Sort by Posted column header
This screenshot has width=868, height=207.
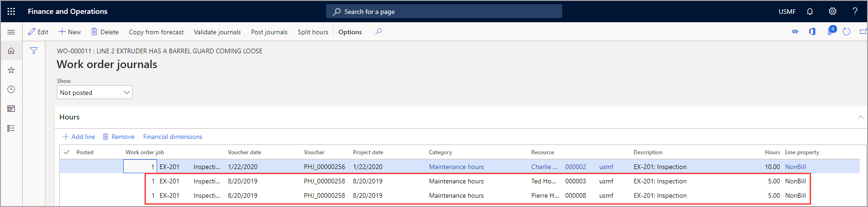click(x=85, y=152)
